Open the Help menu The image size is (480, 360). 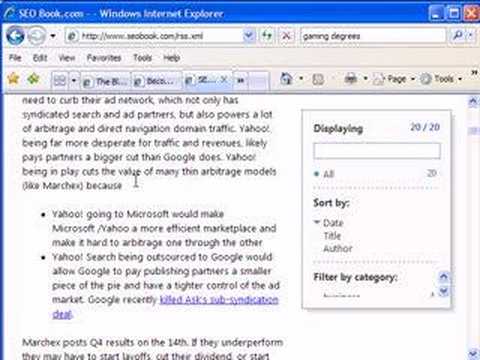click(172, 58)
